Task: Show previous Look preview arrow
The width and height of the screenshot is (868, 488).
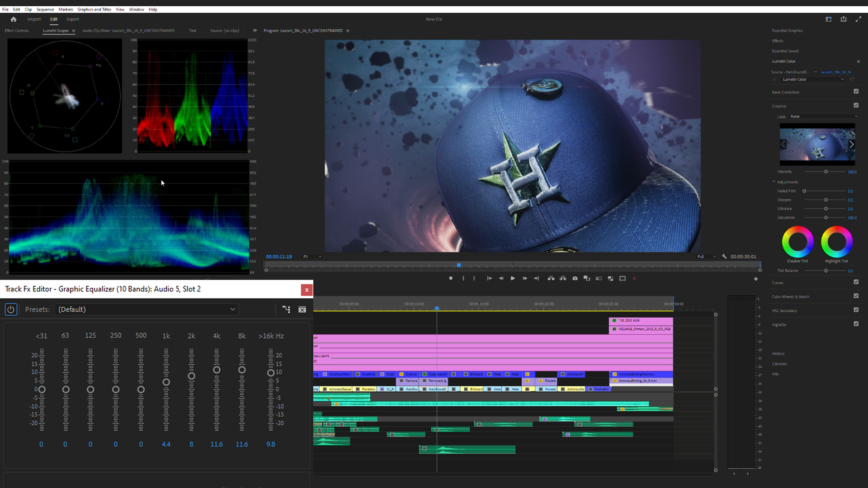Action: (x=783, y=144)
